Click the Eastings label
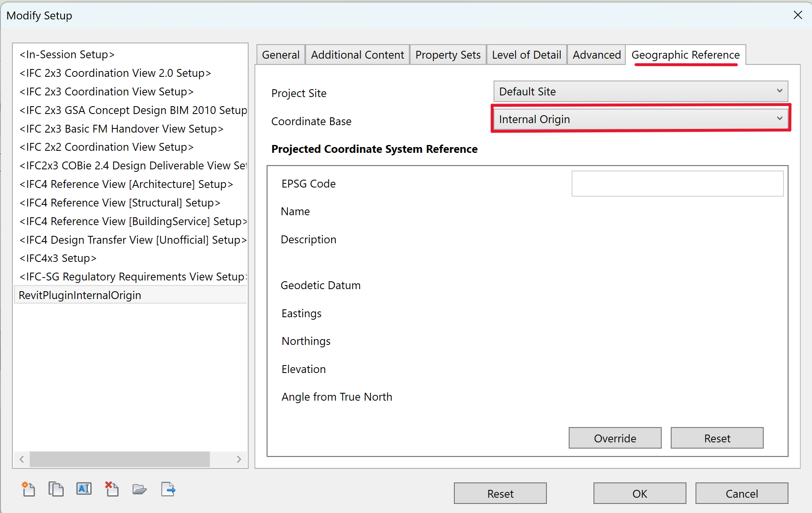812x513 pixels. point(302,313)
